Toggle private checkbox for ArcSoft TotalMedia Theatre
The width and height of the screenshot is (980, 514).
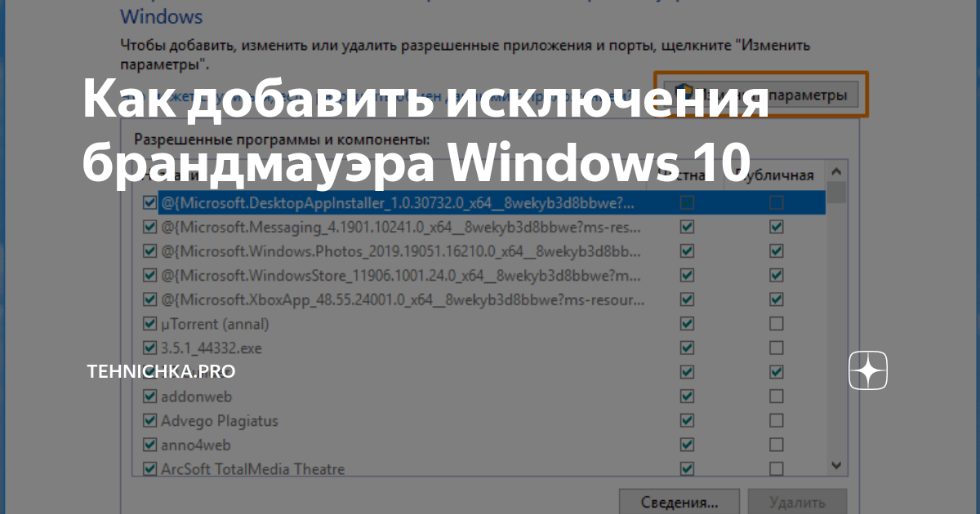click(x=687, y=469)
